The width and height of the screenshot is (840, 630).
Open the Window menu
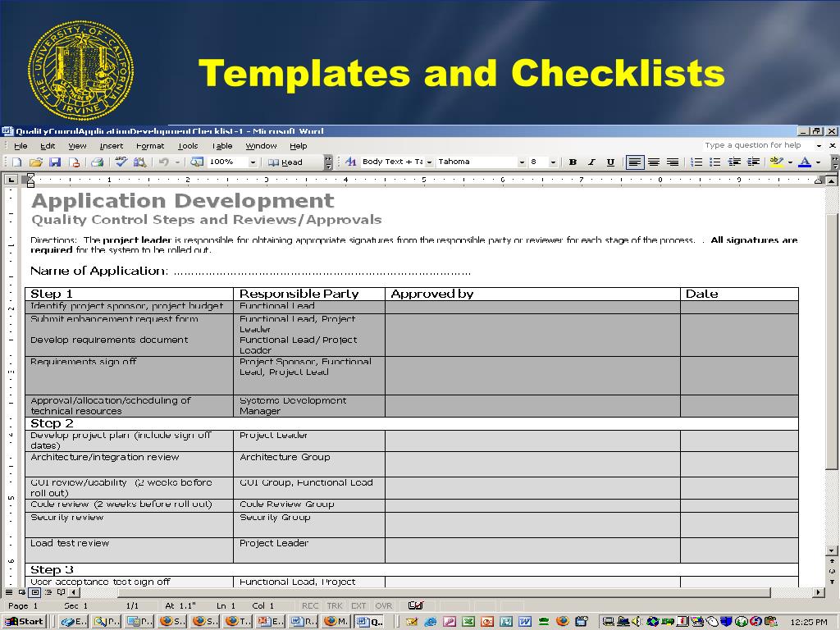(x=261, y=146)
